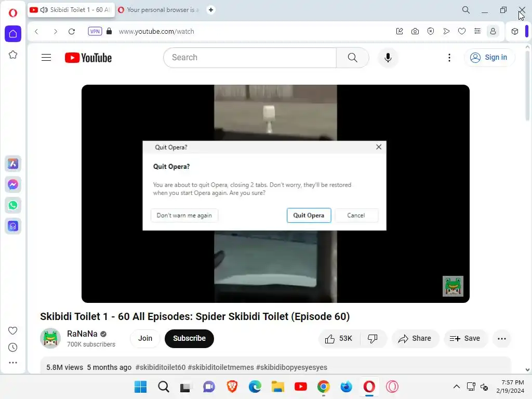Image resolution: width=532 pixels, height=399 pixels.
Task: Close the Quit Opera dialog X
Action: 379,147
